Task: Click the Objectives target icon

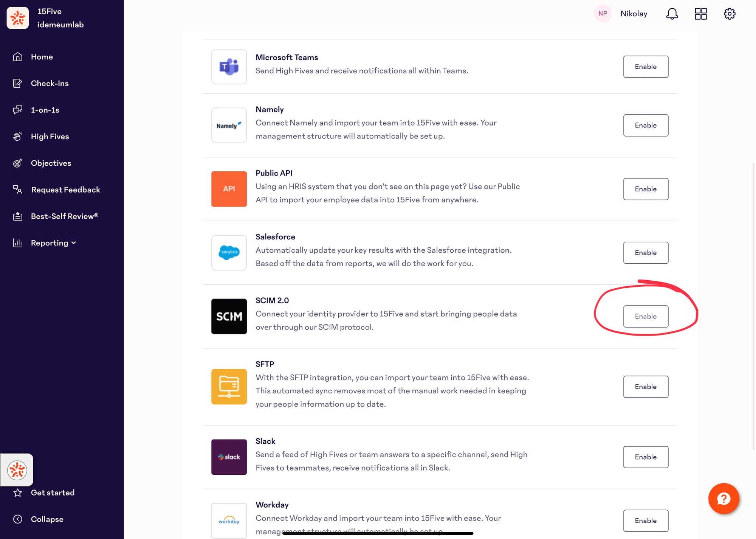Action: pos(18,163)
